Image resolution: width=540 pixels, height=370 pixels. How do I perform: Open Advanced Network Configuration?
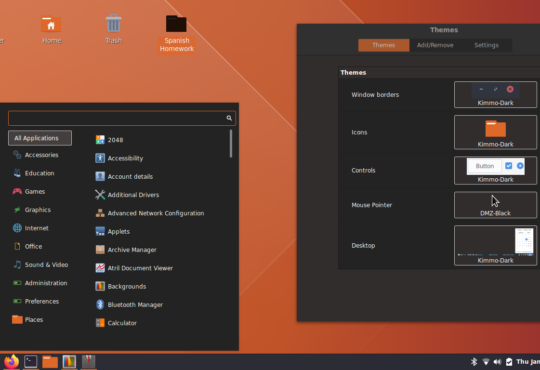click(x=150, y=213)
